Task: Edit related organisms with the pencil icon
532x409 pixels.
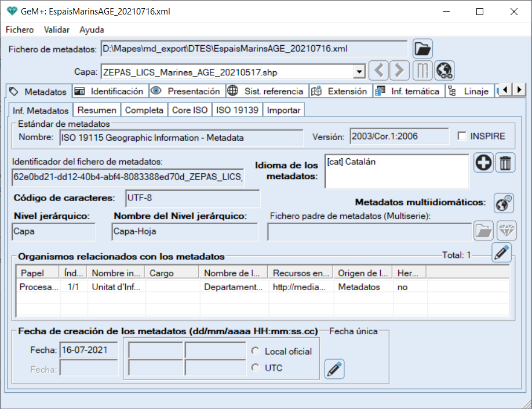Action: point(501,253)
